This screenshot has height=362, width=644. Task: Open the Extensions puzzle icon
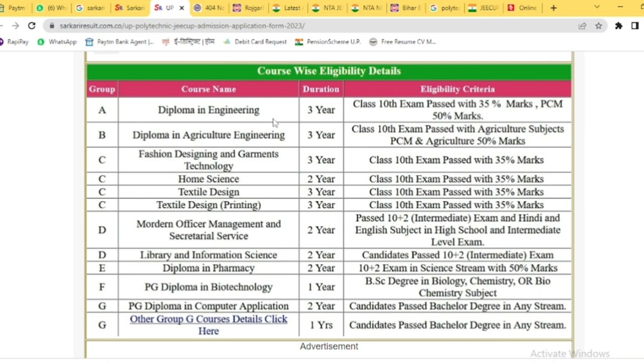click(619, 26)
